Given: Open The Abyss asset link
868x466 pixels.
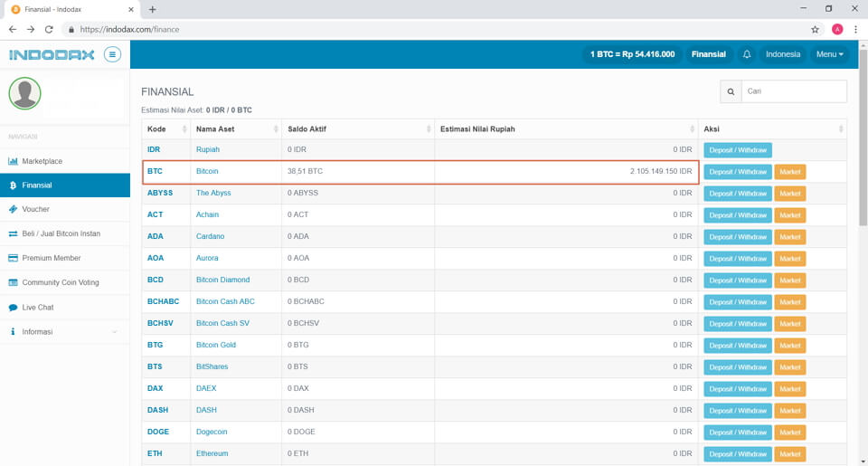Looking at the screenshot, I should point(213,193).
